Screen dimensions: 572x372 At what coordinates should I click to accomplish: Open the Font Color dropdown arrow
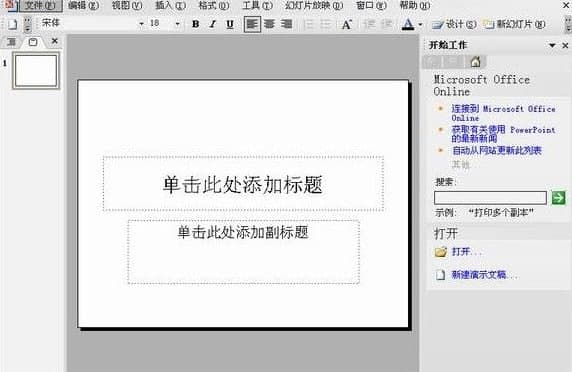tap(420, 24)
